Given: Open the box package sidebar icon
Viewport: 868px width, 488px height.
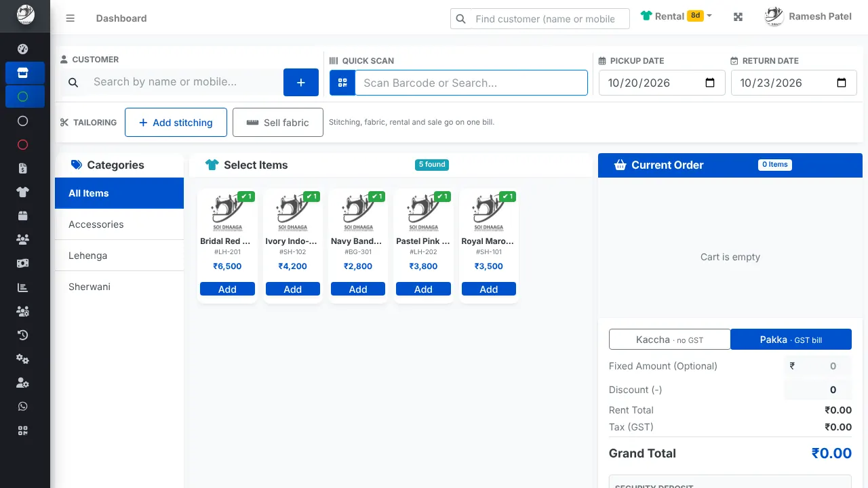Looking at the screenshot, I should tap(22, 216).
